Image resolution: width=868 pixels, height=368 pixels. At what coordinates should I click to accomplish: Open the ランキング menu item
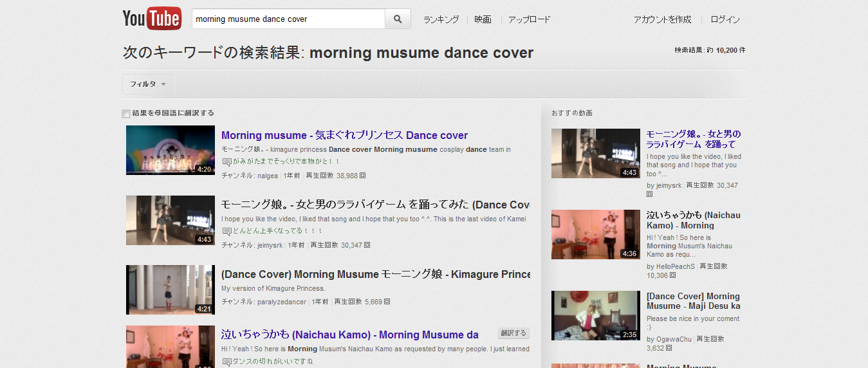441,19
